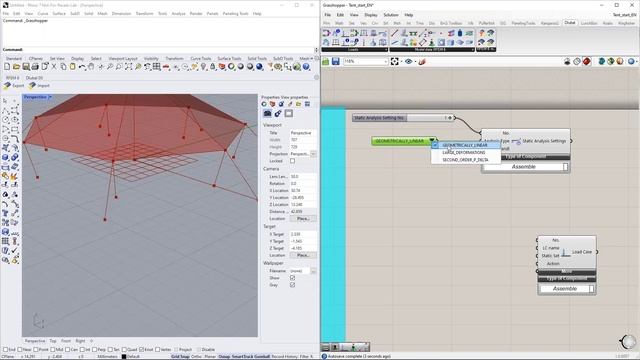640x360 pixels.
Task: Click the Open file folder icon in Rhino
Action: tap(16, 67)
